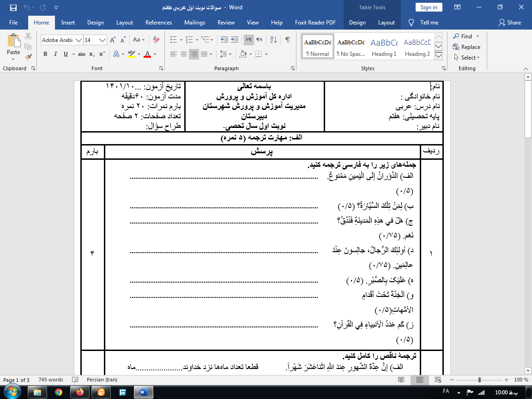Switch to the Insert tab
This screenshot has height=399, width=532.
click(x=68, y=22)
